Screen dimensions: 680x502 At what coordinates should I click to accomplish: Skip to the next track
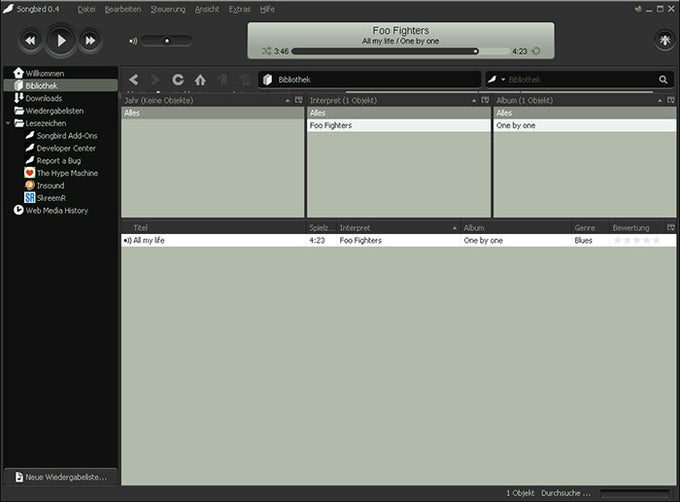point(90,40)
